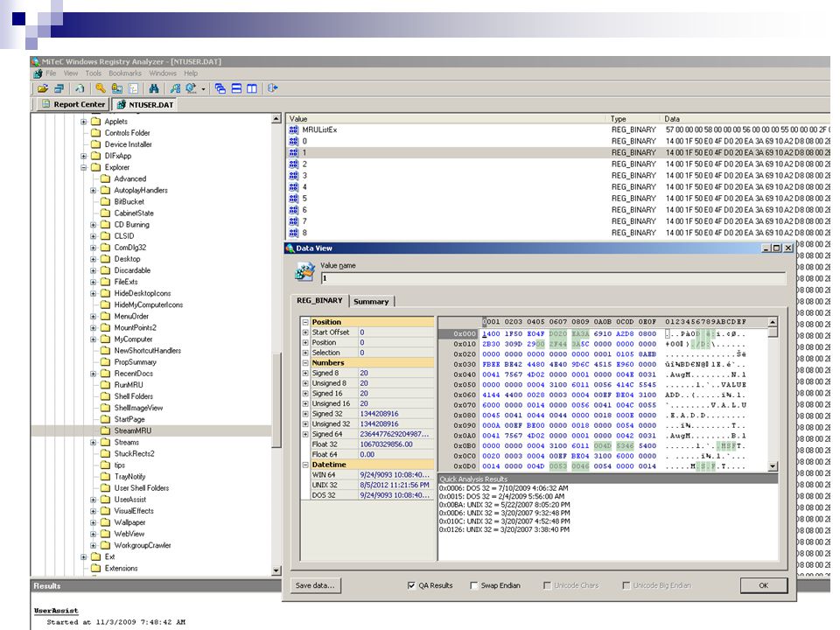
Task: Expand the RecentDocs tree node
Action: point(94,374)
